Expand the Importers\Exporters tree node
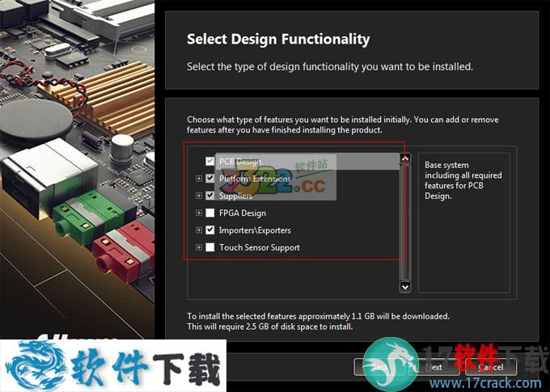 (199, 230)
